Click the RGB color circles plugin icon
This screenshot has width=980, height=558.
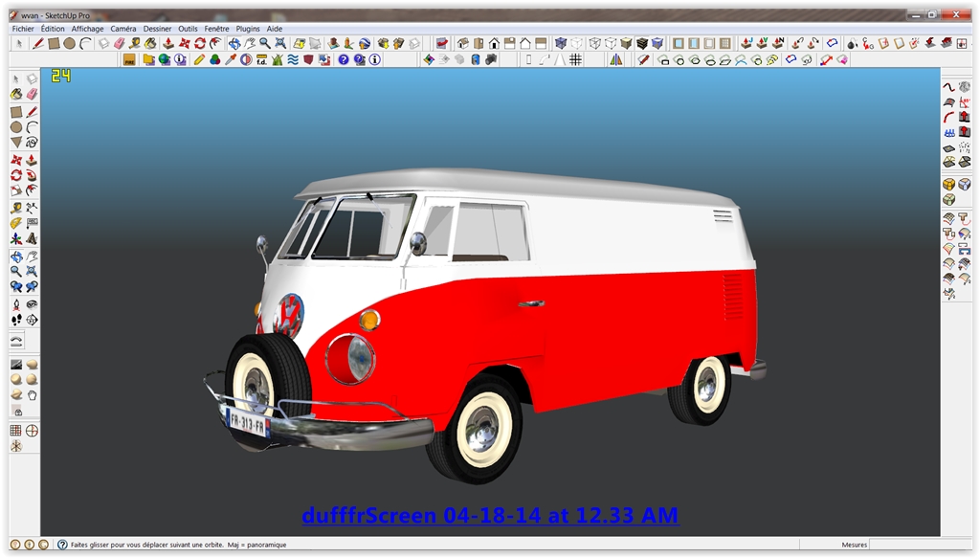pos(214,59)
